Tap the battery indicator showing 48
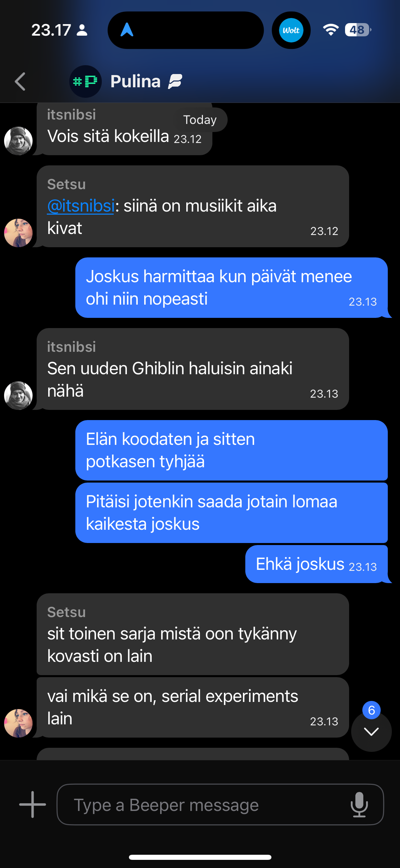Viewport: 400px width, 868px height. pyautogui.click(x=358, y=30)
